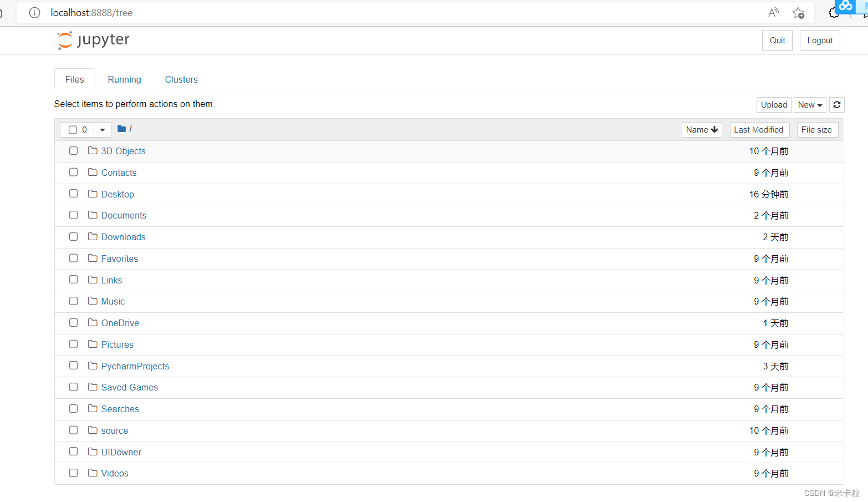
Task: Click the read aloud icon in address bar
Action: pyautogui.click(x=773, y=13)
